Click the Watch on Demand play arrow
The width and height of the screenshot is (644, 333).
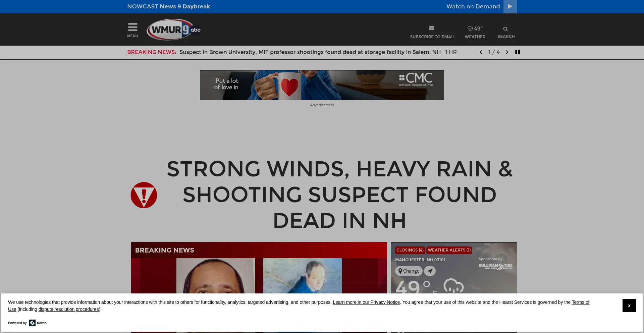(x=510, y=6)
